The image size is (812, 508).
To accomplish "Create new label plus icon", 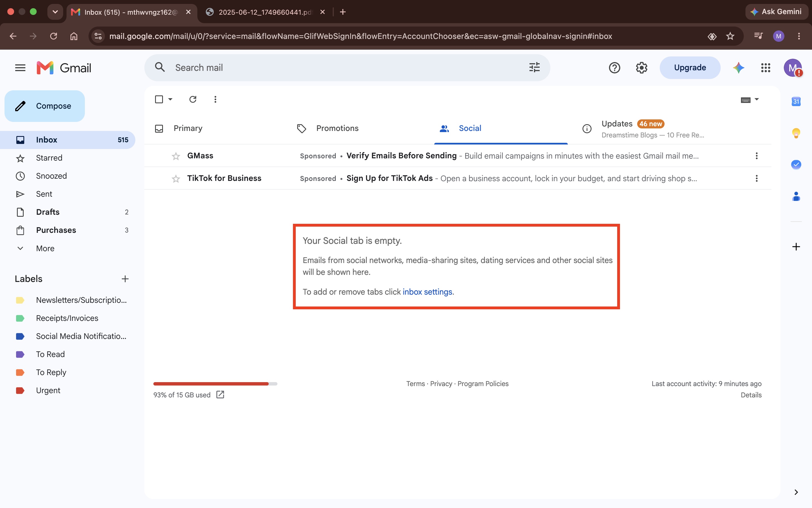I will [x=125, y=279].
